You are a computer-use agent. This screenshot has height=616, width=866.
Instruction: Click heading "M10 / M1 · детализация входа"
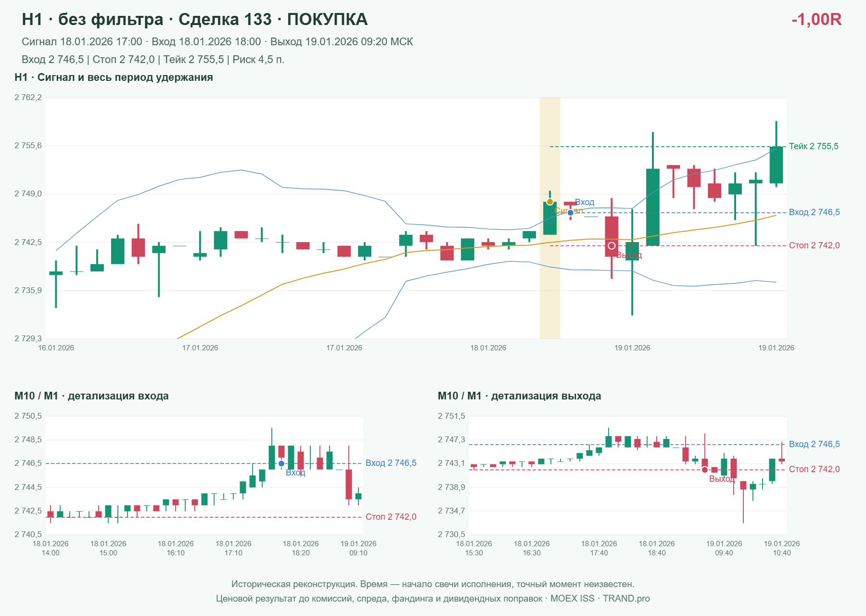pyautogui.click(x=92, y=396)
